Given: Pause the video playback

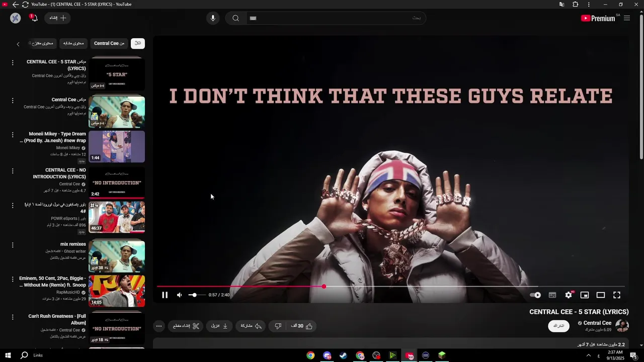Looking at the screenshot, I should pos(165,295).
